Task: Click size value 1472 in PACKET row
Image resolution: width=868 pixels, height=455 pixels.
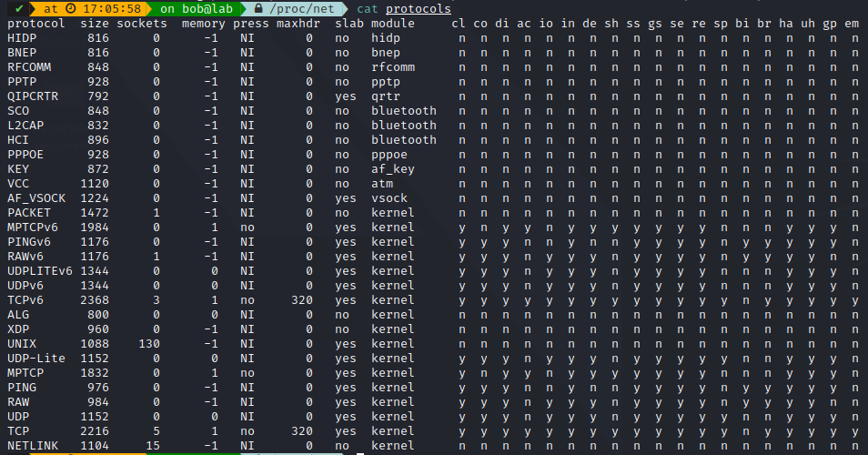Action: coord(95,213)
